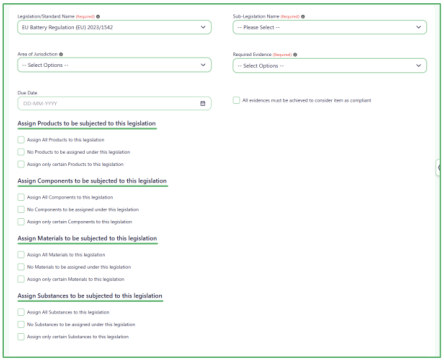Image resolution: width=444 pixels, height=361 pixels.
Task: Click 'Assign Materials to be subjected' heading
Action: [x=87, y=238]
